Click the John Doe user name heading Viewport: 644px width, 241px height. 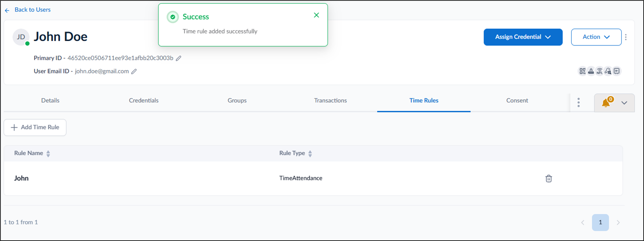click(x=60, y=37)
